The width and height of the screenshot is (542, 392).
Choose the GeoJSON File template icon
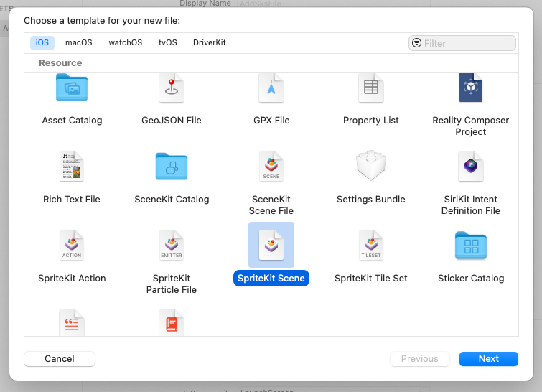[x=172, y=88]
